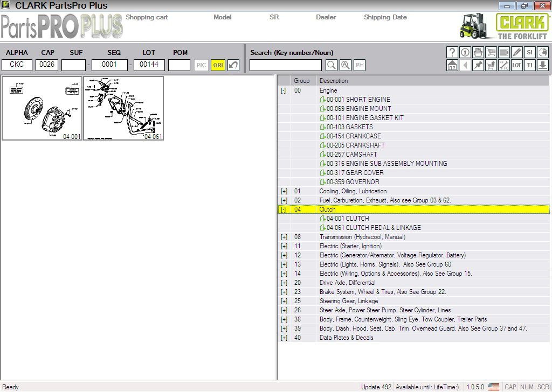Image resolution: width=552 pixels, height=392 pixels.
Task: Toggle the yellow QRI button
Action: point(218,65)
